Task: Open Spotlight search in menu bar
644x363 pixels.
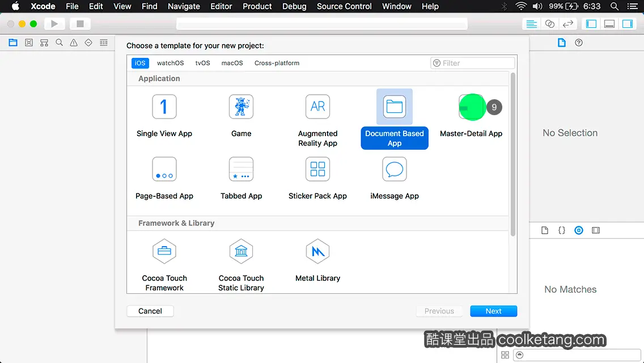Action: coord(615,6)
